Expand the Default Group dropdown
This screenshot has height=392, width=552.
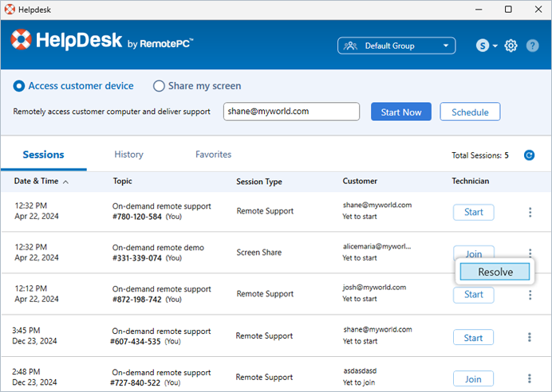tap(396, 46)
